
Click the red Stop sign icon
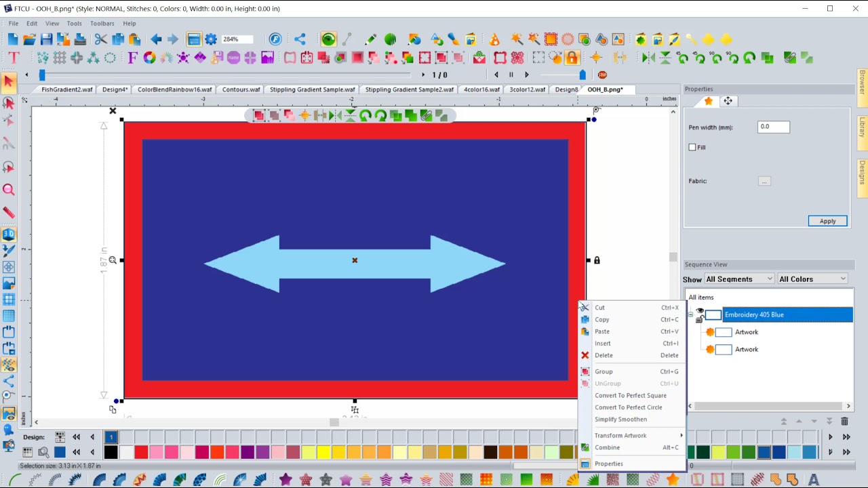[x=602, y=75]
